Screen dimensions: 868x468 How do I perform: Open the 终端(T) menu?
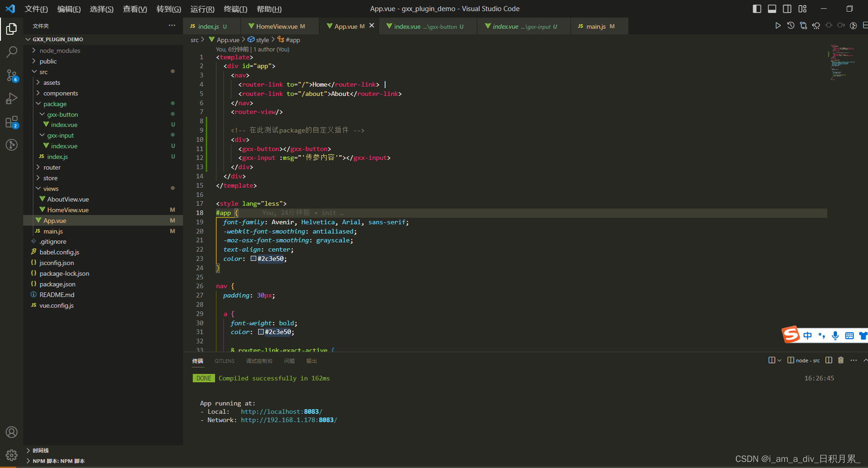pos(235,9)
